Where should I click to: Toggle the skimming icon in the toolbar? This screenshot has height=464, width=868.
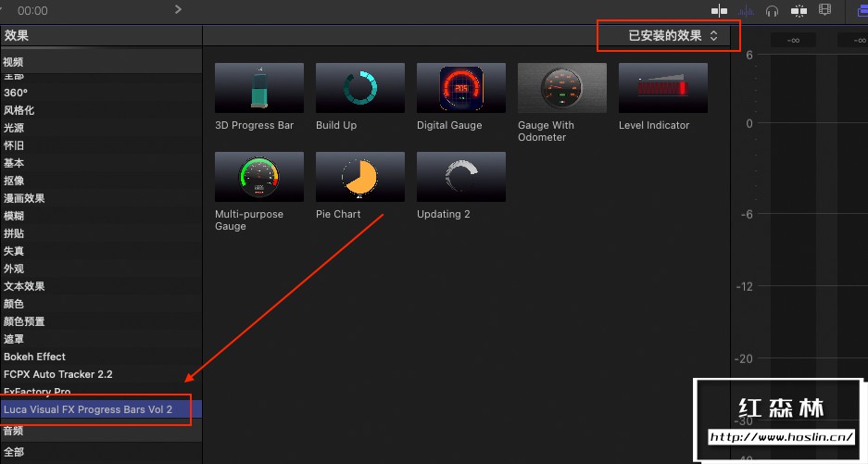pos(719,10)
